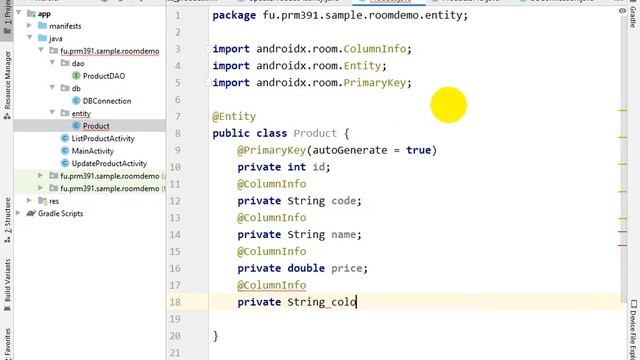
Task: Click the db package folder icon
Action: tap(65, 88)
